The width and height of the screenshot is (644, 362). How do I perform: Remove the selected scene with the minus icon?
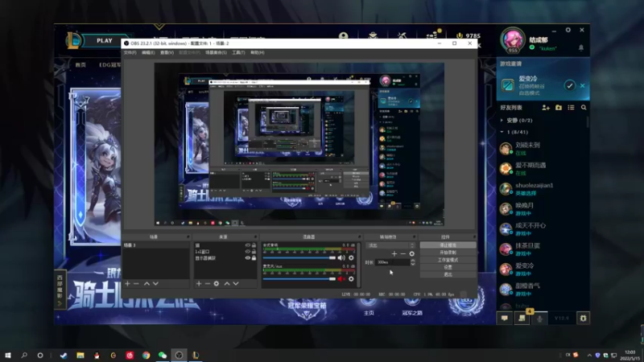point(136,284)
